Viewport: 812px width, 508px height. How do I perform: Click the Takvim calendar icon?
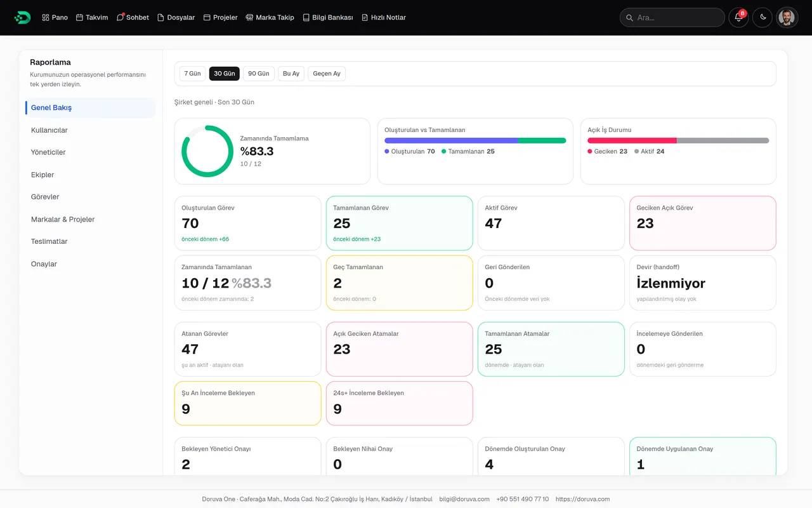[80, 18]
